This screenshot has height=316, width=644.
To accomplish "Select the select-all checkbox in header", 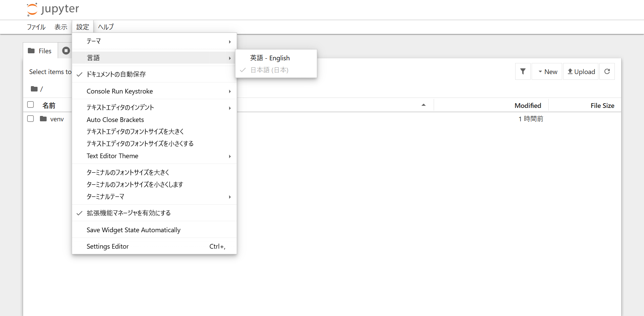I will pos(30,104).
